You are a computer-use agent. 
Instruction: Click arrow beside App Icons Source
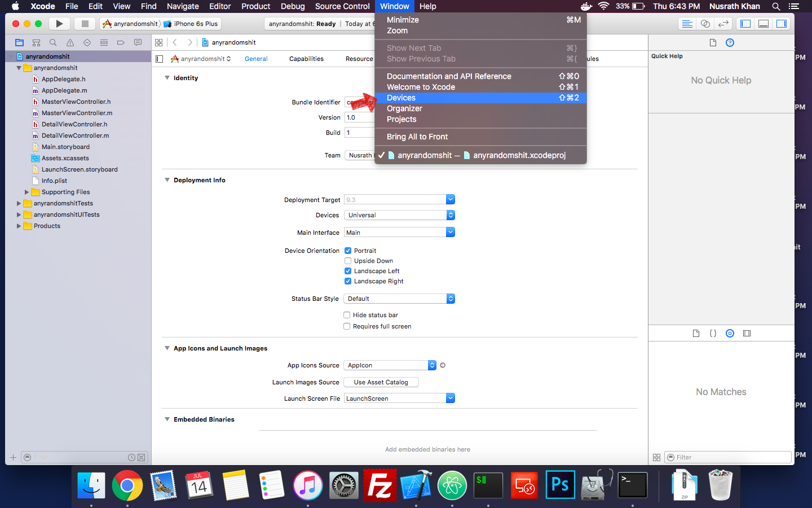point(443,365)
